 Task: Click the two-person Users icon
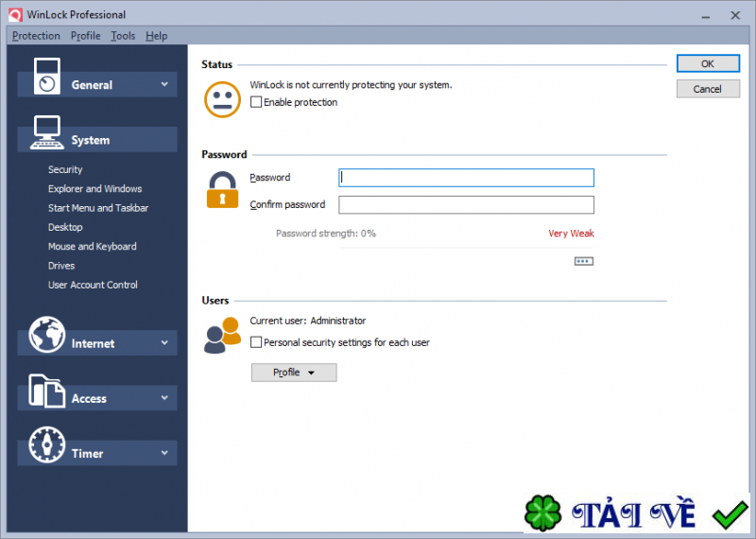point(222,336)
